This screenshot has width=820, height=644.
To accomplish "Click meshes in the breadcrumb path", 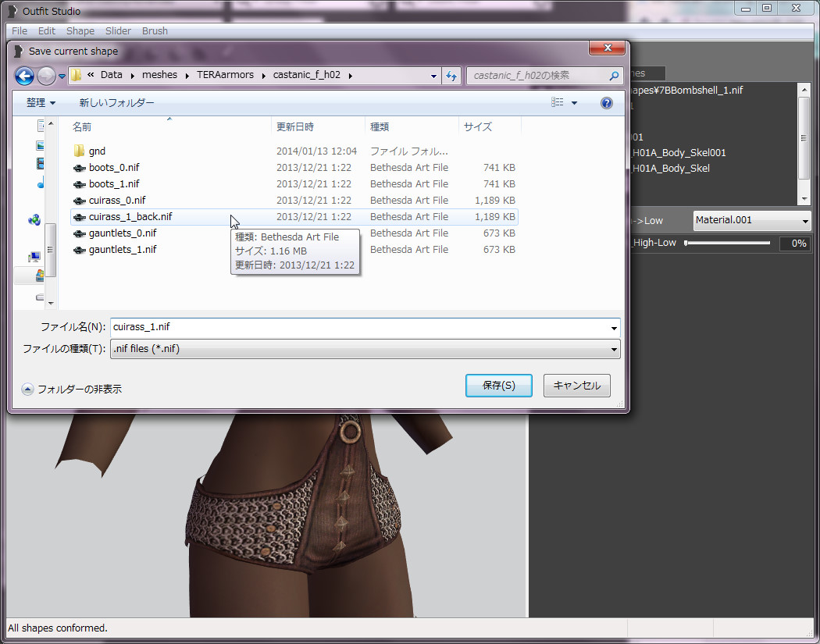I will (159, 75).
